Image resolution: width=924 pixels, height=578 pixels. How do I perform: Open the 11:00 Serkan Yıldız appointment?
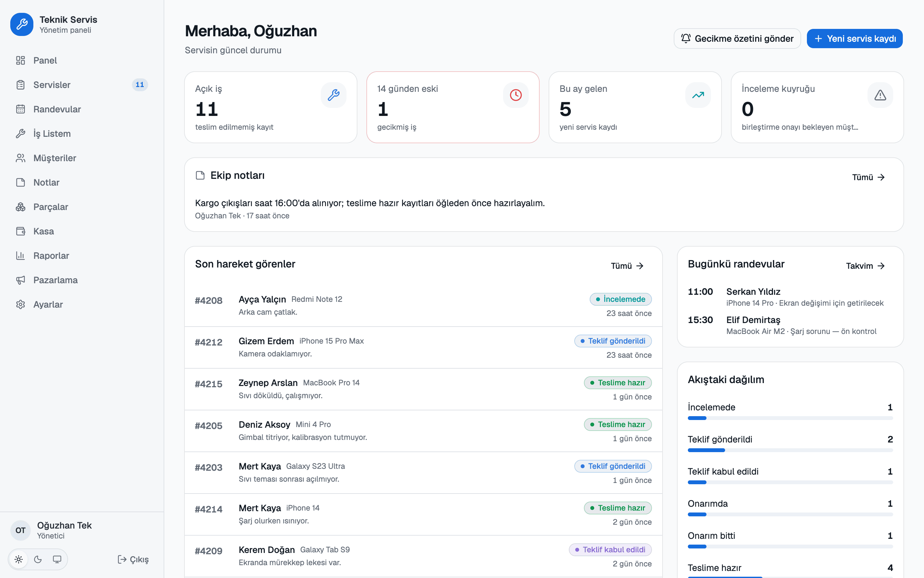790,297
